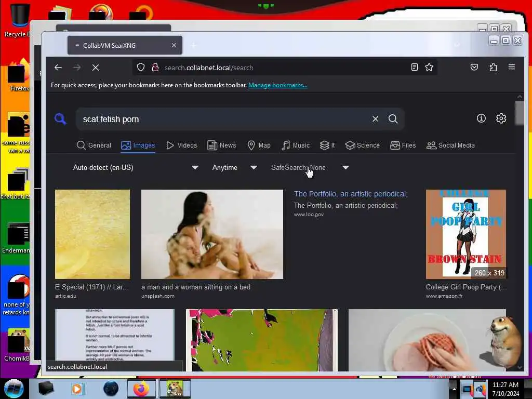Image resolution: width=532 pixels, height=399 pixels.
Task: Open the extensions puzzle icon
Action: [493, 67]
